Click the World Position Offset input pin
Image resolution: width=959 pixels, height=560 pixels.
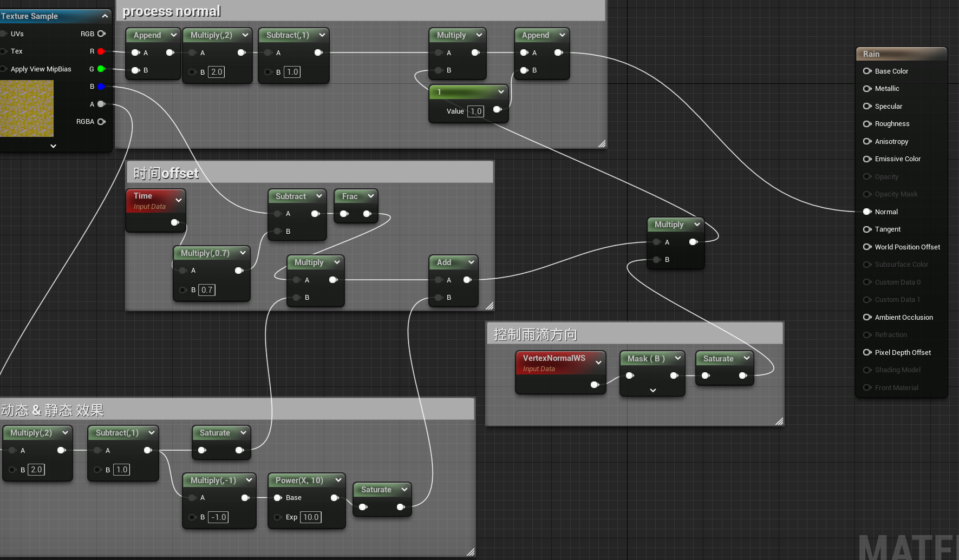[x=867, y=247]
